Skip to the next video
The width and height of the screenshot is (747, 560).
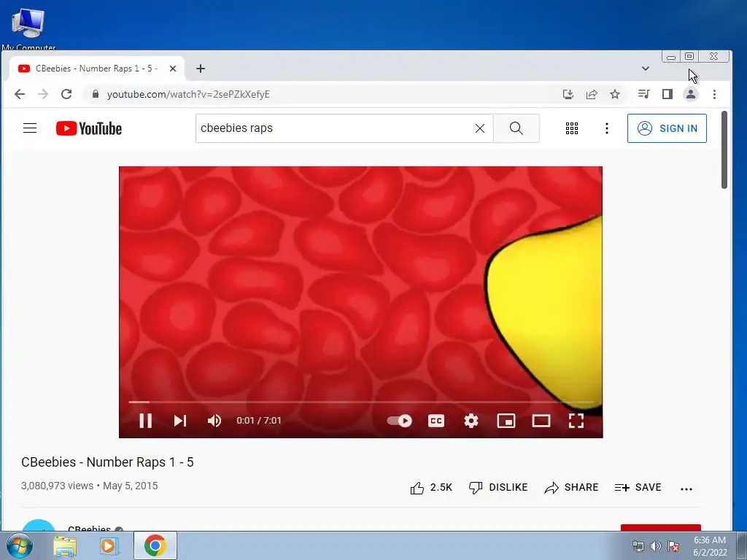(179, 421)
